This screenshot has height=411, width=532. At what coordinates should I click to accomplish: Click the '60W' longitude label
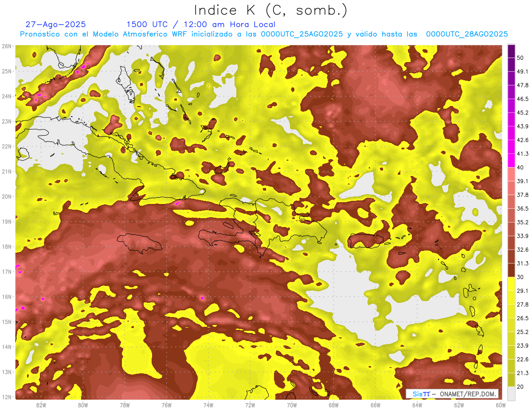click(501, 405)
